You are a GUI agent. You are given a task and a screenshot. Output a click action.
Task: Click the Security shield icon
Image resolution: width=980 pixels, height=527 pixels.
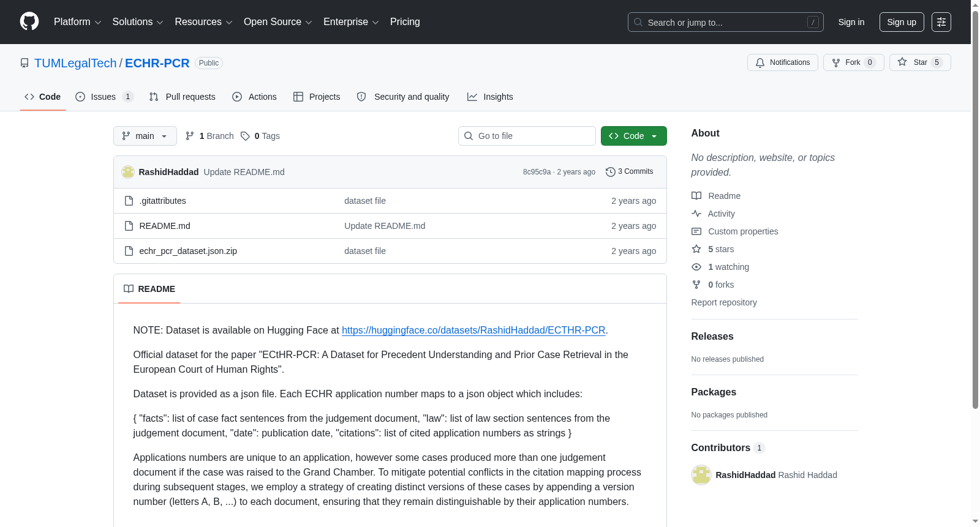(361, 97)
